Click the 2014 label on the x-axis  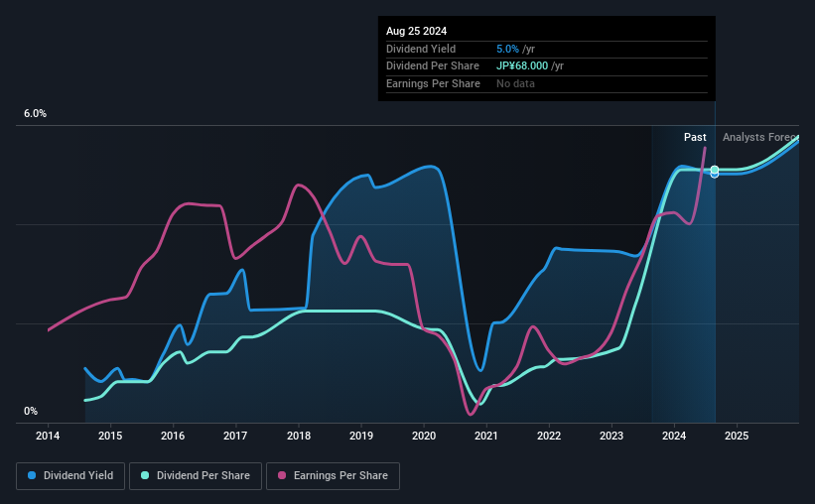click(48, 436)
